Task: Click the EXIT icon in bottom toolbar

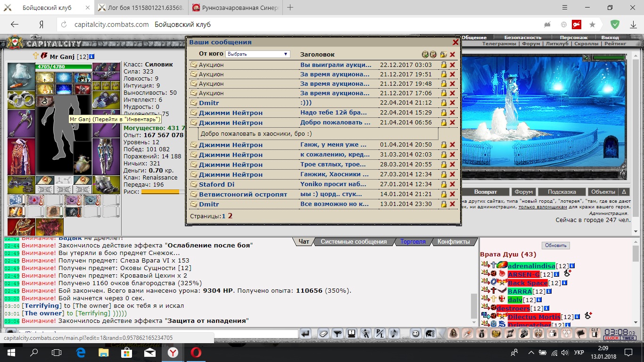Action: (595, 333)
